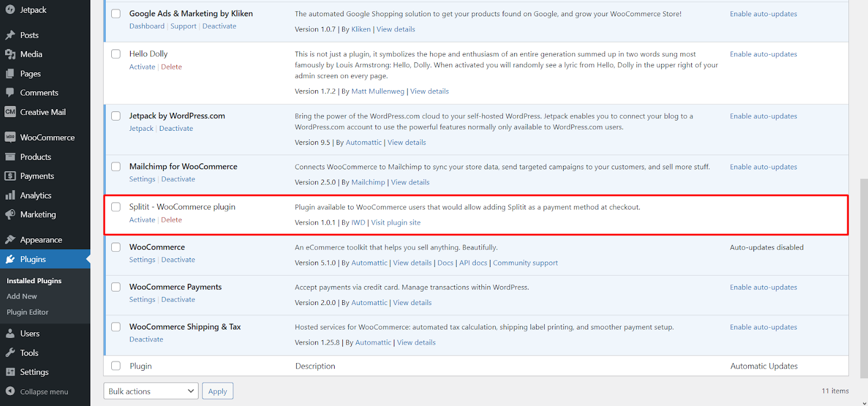This screenshot has height=406, width=868.
Task: Open WooCommerce Community support link
Action: pos(525,263)
